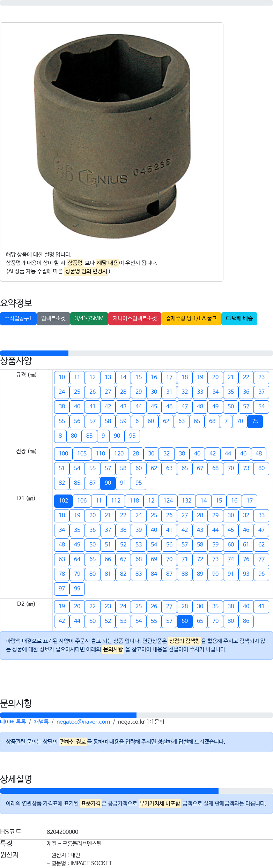Choose size 95 in the 규격 row
273x868 pixels.
pos(132,436)
